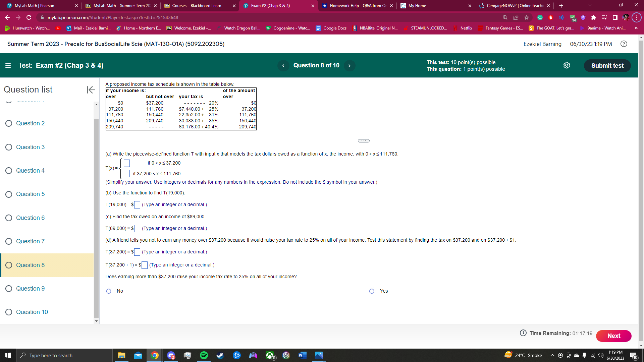
Task: Select the No radio button
Action: [x=109, y=291]
